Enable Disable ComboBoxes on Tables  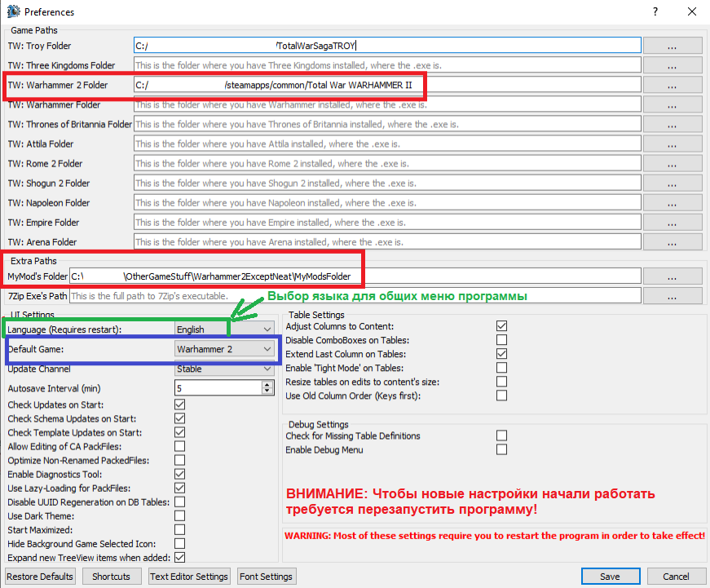click(x=501, y=340)
